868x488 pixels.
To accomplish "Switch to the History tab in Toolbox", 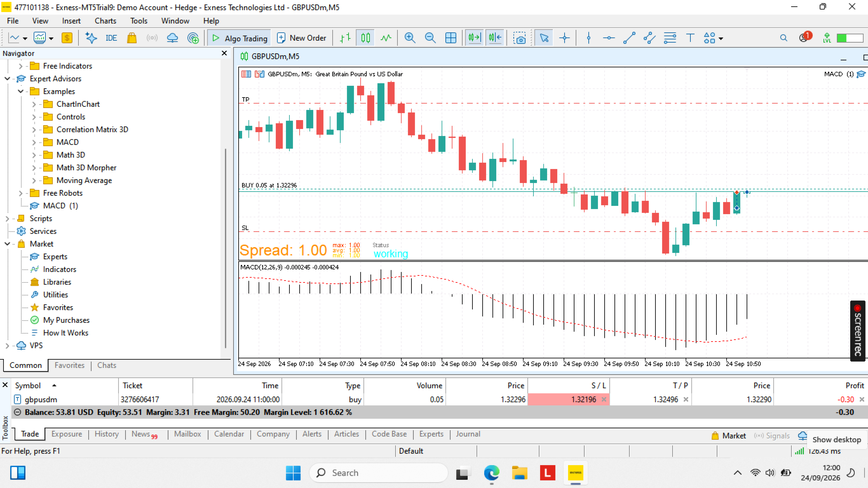I will [107, 434].
